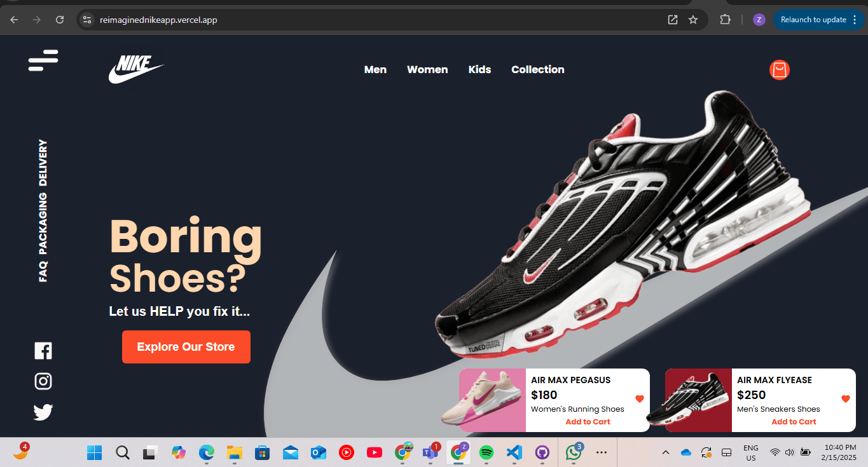
Task: Favorite the Air Max Flyease via the heart icon
Action: pyautogui.click(x=846, y=399)
